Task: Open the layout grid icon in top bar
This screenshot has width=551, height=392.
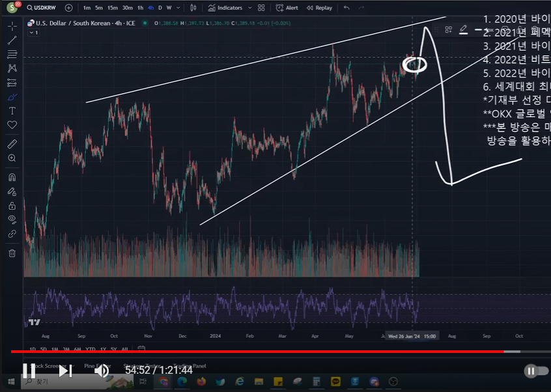Action: pos(261,8)
